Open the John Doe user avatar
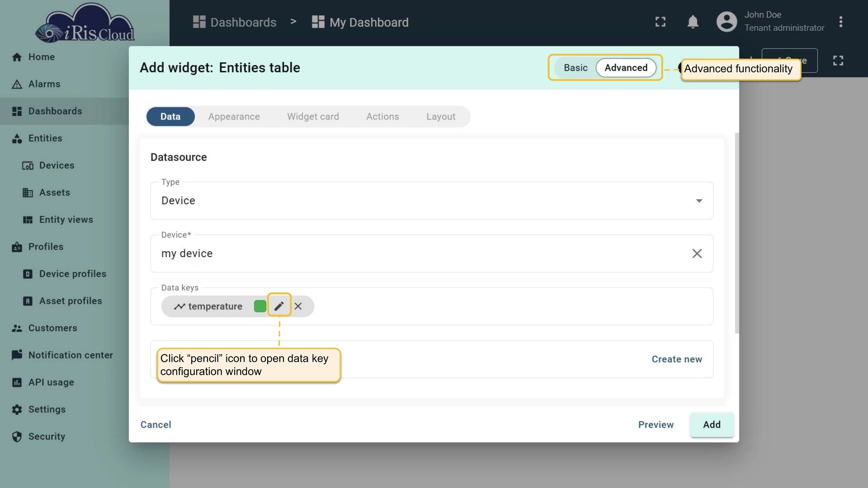 click(x=726, y=22)
